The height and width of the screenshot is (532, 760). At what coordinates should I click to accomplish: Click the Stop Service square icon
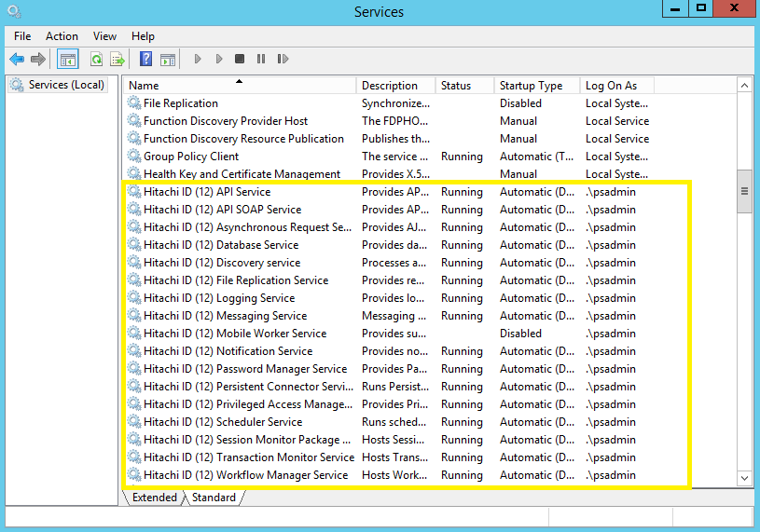click(240, 59)
